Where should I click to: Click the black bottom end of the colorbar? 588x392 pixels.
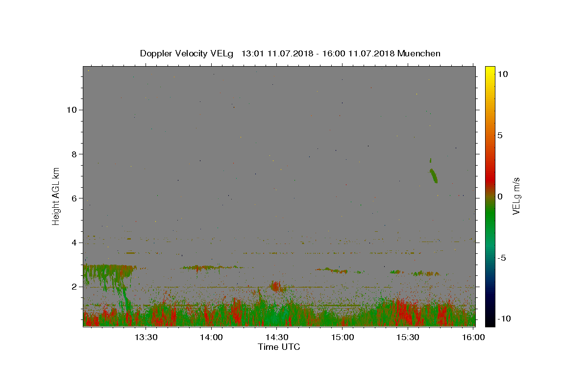coord(490,322)
